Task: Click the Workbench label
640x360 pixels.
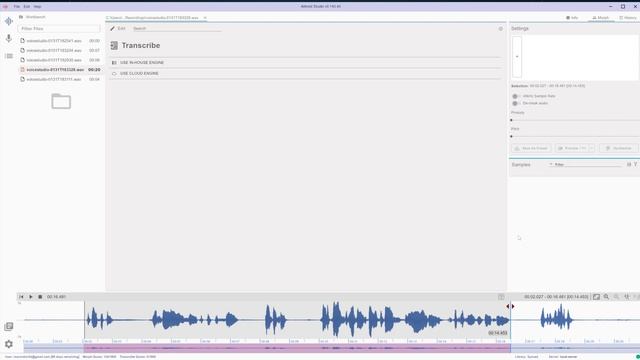Action: tap(36, 17)
